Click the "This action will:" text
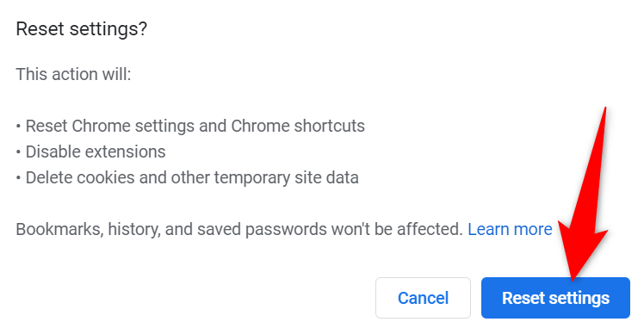Screen dimensions: 644x328 click(73, 75)
